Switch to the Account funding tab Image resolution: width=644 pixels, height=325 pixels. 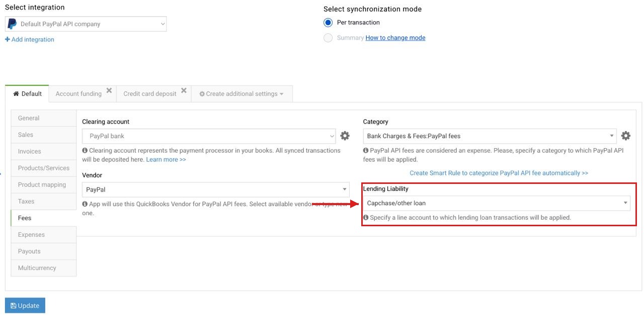click(78, 94)
